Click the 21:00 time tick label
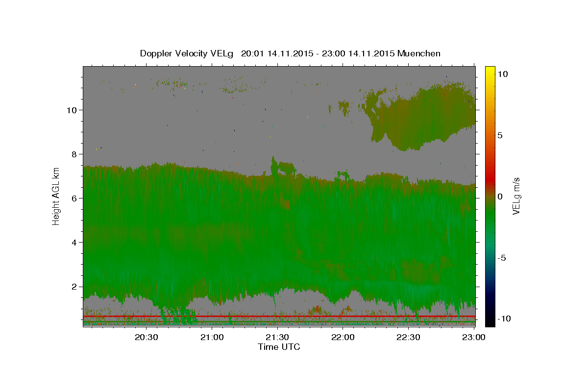The width and height of the screenshot is (588, 392). 213,337
